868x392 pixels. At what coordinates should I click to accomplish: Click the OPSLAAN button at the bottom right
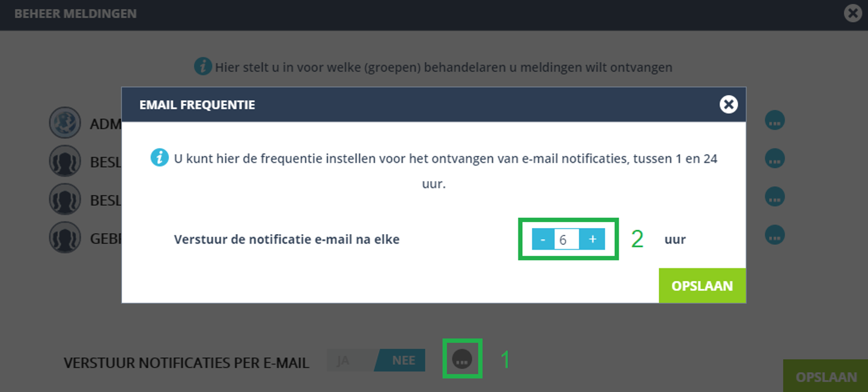tap(827, 376)
